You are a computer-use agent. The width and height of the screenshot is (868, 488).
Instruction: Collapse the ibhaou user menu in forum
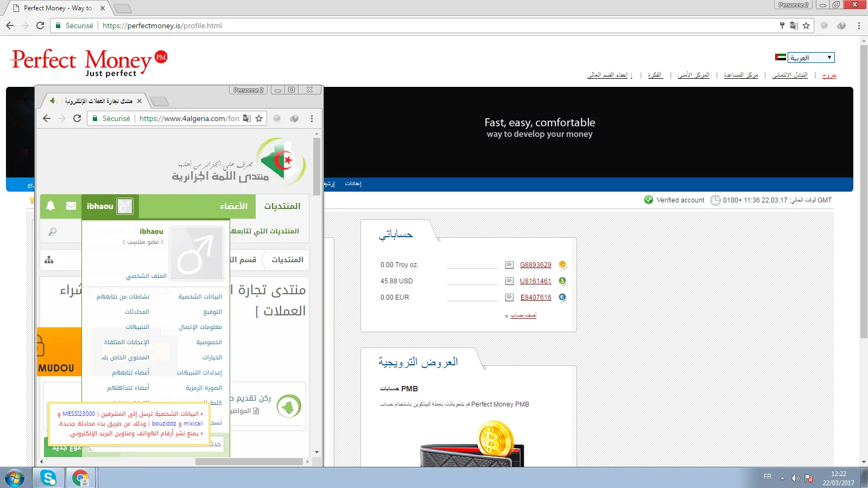point(110,206)
